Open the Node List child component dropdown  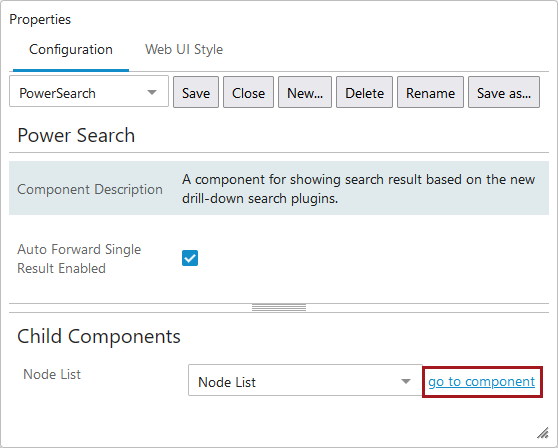305,380
